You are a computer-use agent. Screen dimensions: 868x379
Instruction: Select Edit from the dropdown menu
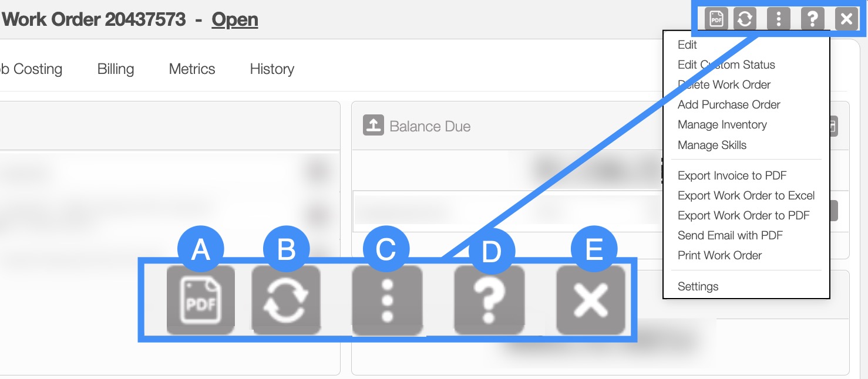[687, 45]
